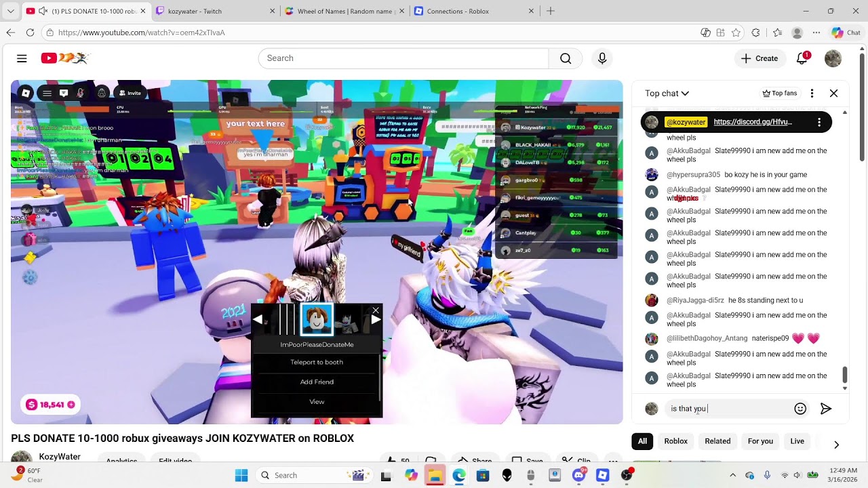Image resolution: width=868 pixels, height=488 pixels.
Task: Go to next player with the right arrow
Action: point(375,320)
